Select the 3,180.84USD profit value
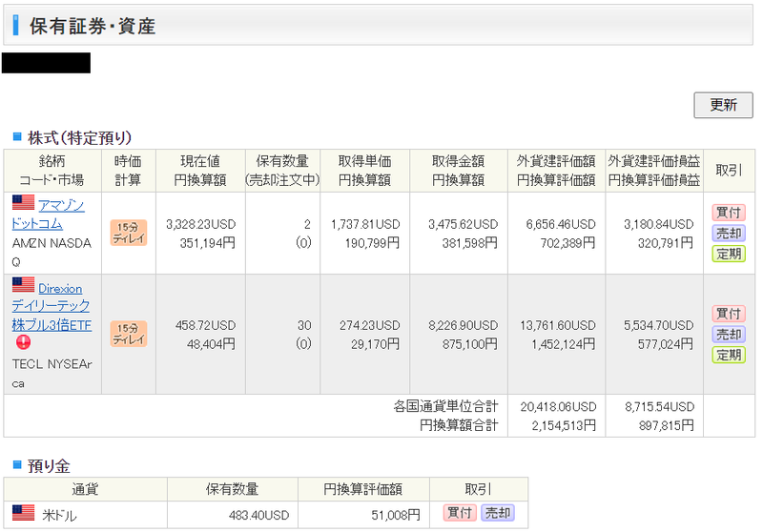The height and width of the screenshot is (532, 763). pos(659,224)
